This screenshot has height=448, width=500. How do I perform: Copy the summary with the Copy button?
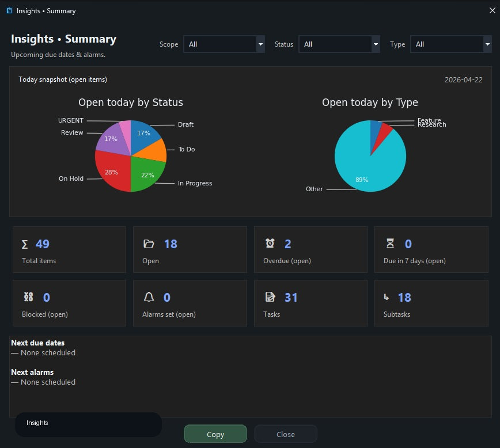[215, 434]
